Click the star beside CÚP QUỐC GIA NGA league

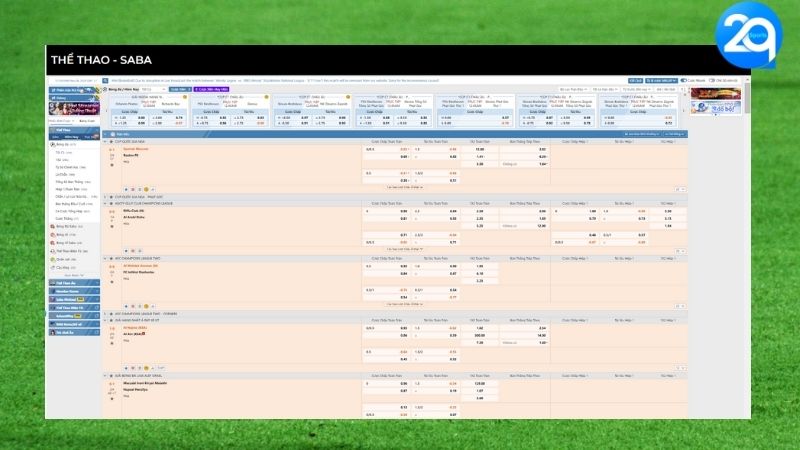111,141
